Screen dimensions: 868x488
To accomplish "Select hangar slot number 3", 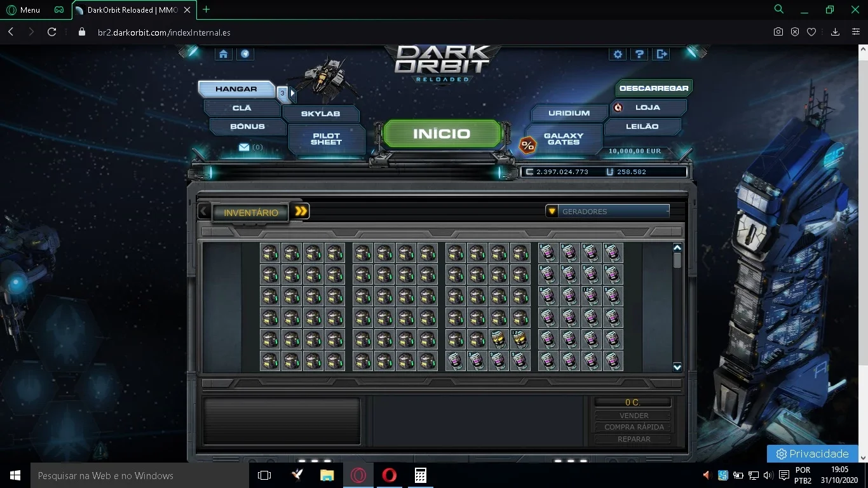I will (x=283, y=93).
